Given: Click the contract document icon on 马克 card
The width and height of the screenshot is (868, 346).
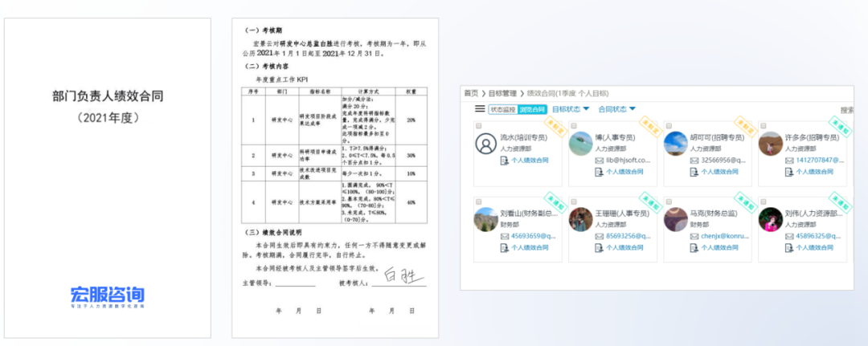Looking at the screenshot, I should point(694,247).
